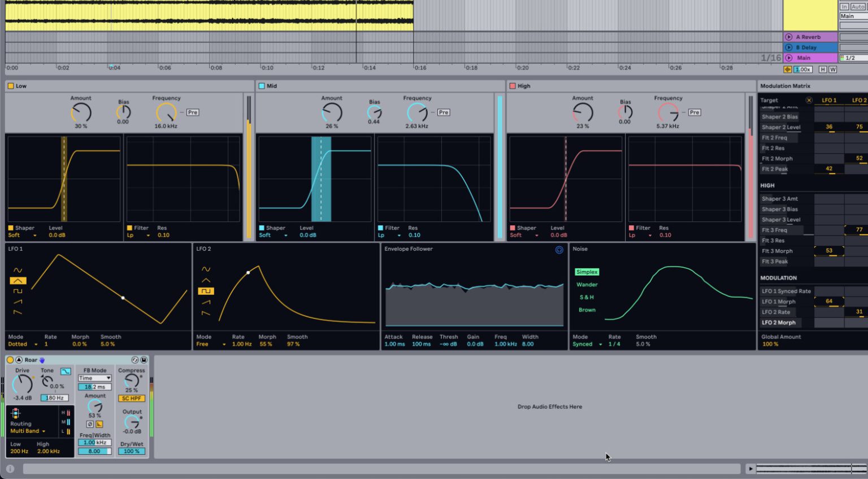The image size is (868, 479).
Task: Toggle the feedback polarity invert Ø icon
Action: (90, 424)
